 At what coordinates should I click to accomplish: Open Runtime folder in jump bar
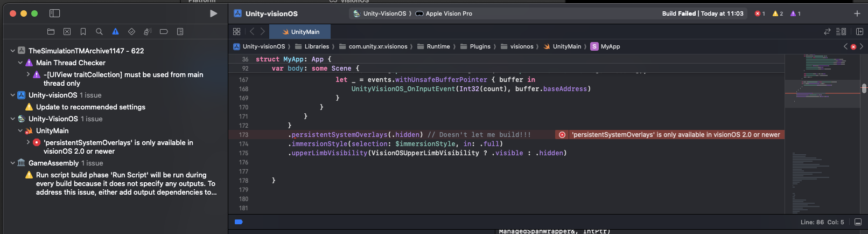coord(433,46)
